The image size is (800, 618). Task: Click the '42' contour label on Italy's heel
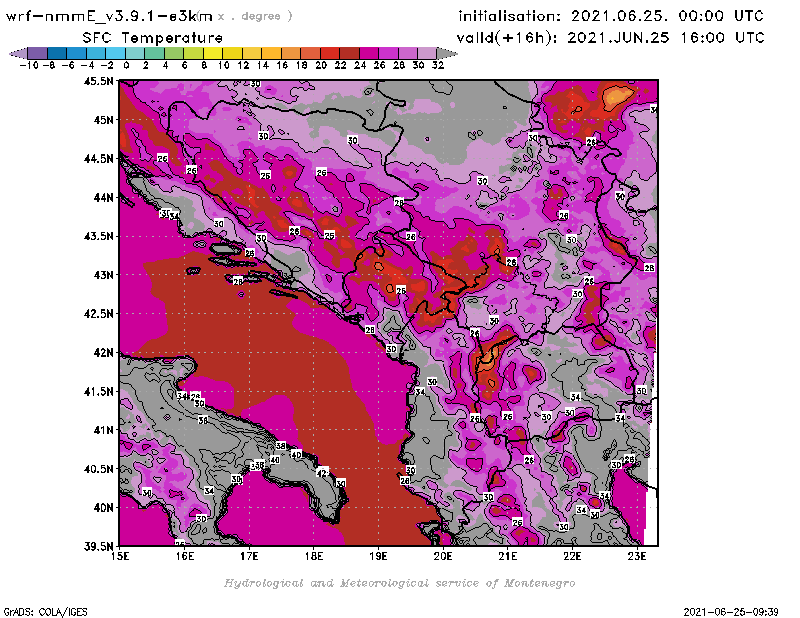[321, 473]
